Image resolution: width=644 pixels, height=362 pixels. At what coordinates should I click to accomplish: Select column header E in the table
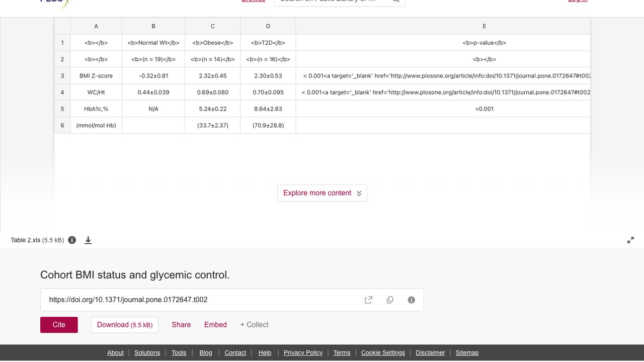coord(443,26)
